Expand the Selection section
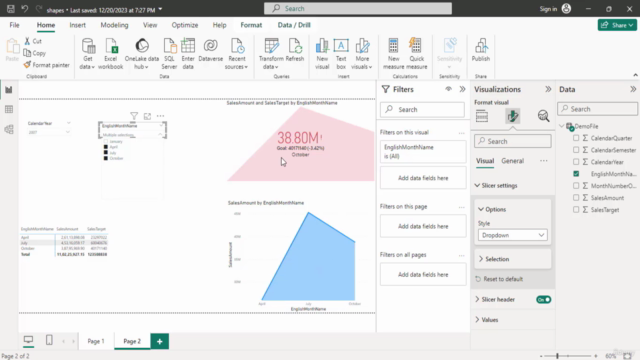 481,259
